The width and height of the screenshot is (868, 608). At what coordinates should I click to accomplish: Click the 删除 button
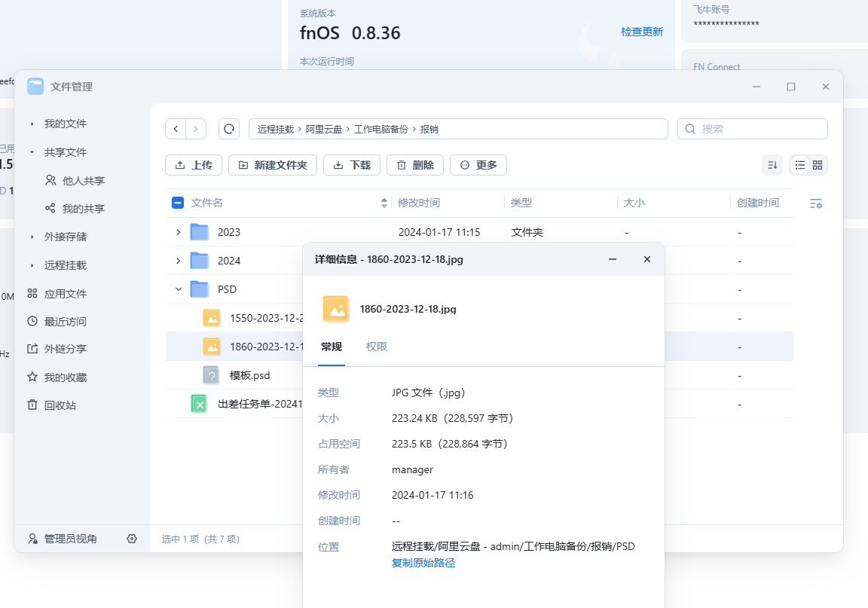point(415,165)
